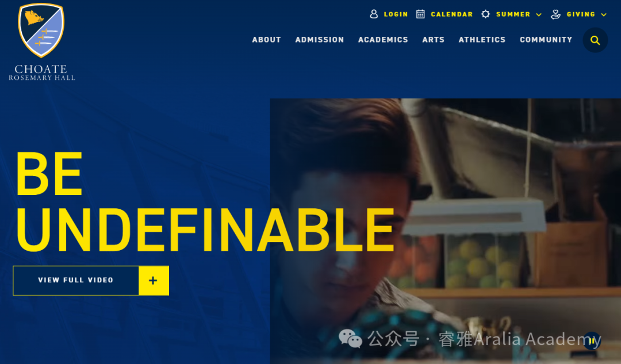Open the Athletics menu
Image resolution: width=621 pixels, height=364 pixels.
pyautogui.click(x=482, y=40)
